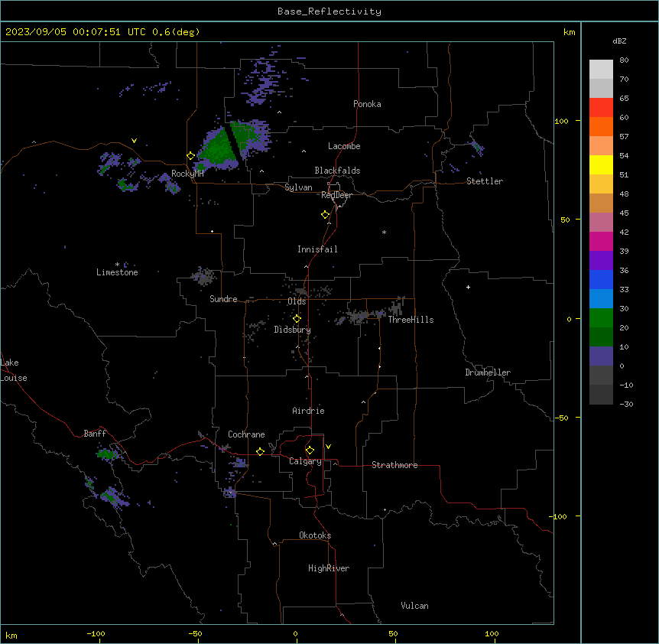Select the Didsbury label

293,330
